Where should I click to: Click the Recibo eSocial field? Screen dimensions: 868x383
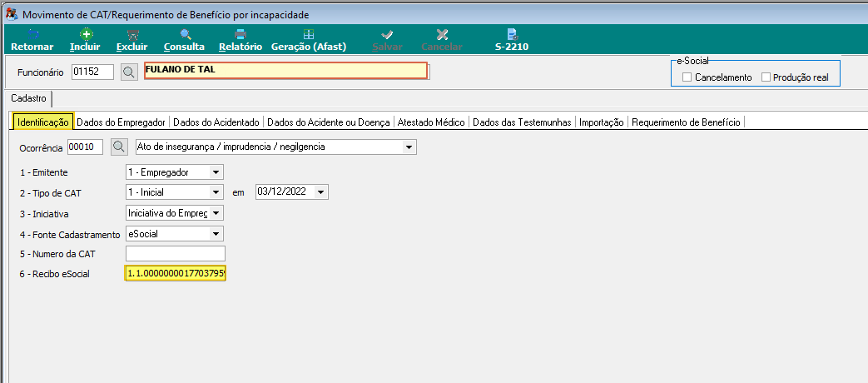coord(176,274)
